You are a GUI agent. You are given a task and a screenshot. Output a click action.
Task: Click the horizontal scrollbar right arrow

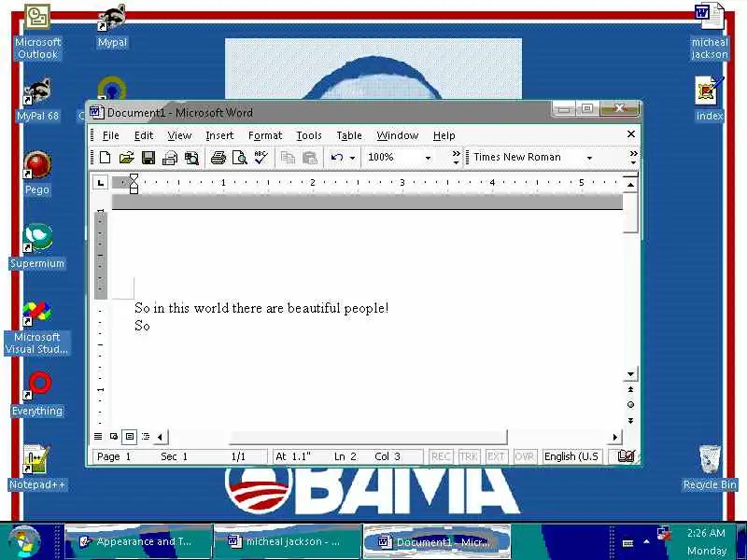(615, 437)
